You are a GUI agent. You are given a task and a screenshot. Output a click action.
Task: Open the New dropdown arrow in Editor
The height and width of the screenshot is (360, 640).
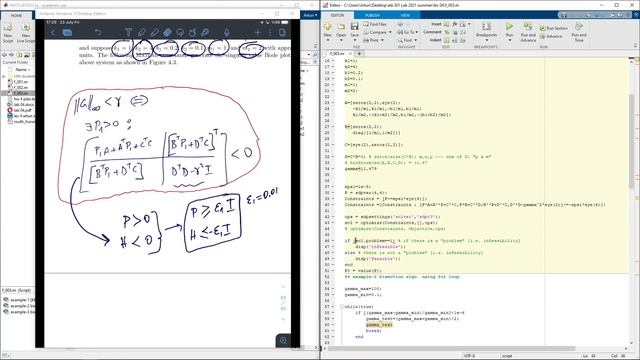point(327,40)
